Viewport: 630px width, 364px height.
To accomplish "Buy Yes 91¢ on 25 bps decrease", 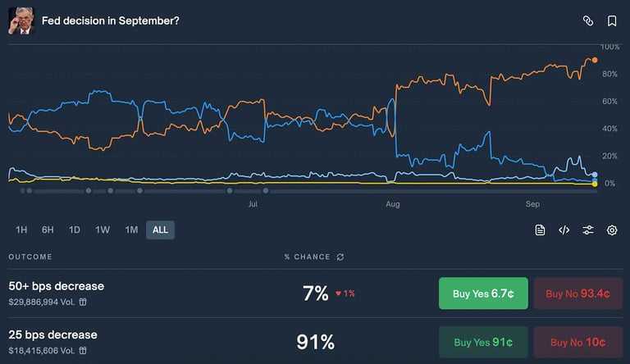I will (x=483, y=342).
